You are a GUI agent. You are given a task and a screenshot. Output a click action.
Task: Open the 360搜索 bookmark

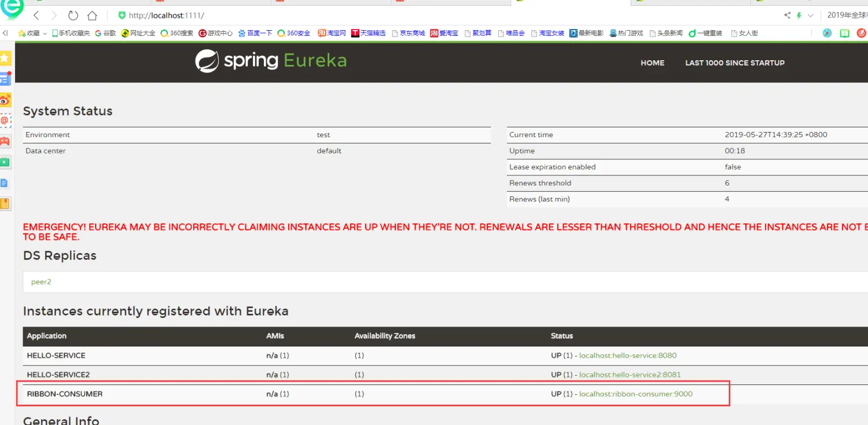click(177, 33)
